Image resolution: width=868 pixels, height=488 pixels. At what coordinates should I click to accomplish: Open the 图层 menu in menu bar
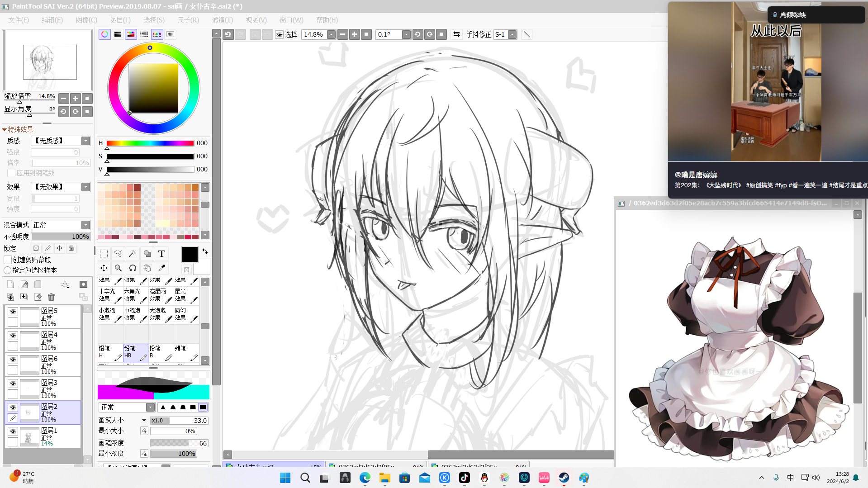pos(120,20)
